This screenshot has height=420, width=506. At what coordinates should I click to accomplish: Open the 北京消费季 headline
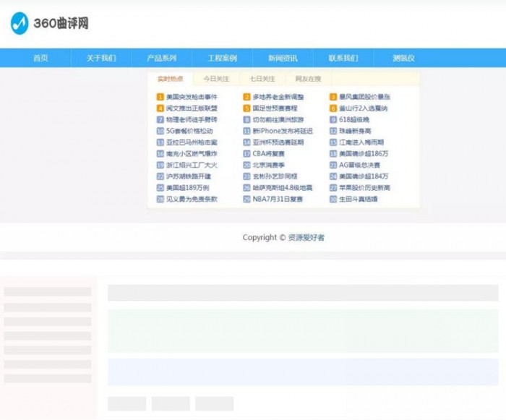268,165
